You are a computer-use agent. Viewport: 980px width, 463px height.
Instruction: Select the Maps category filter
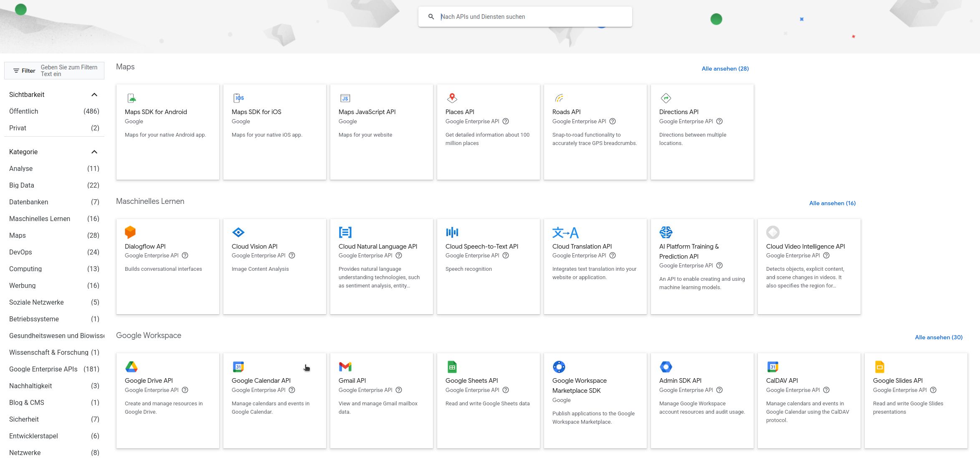pos(54,235)
